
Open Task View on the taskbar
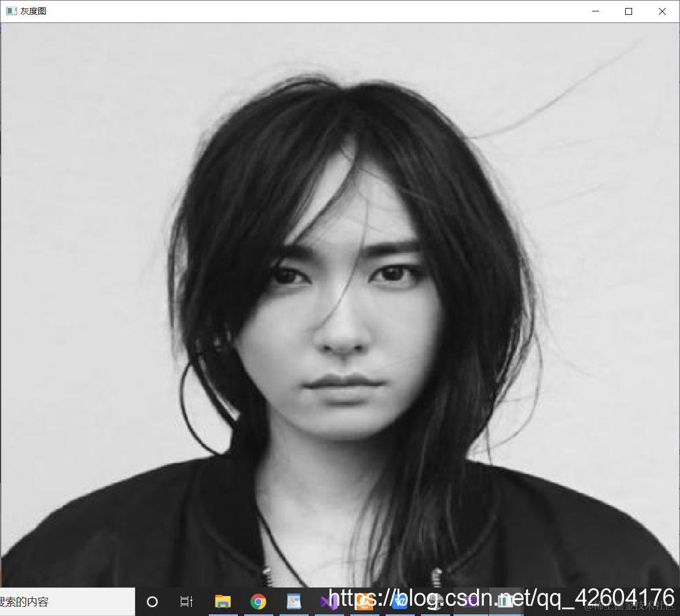click(187, 601)
